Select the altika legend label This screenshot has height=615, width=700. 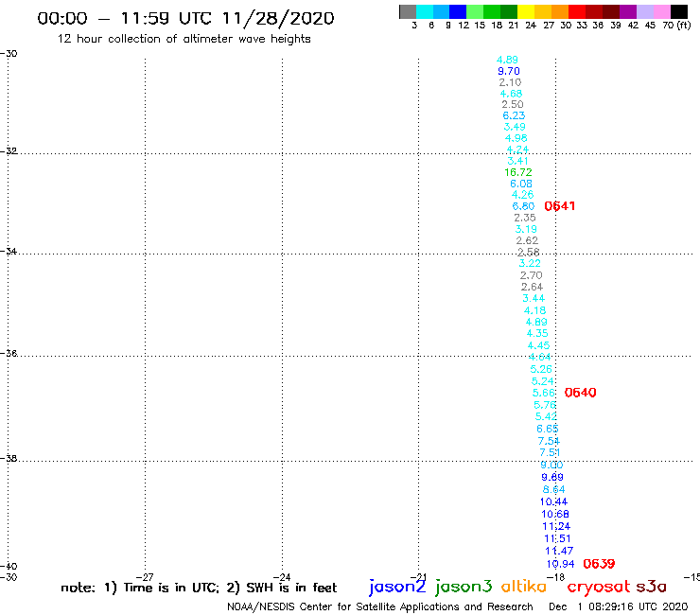[524, 586]
